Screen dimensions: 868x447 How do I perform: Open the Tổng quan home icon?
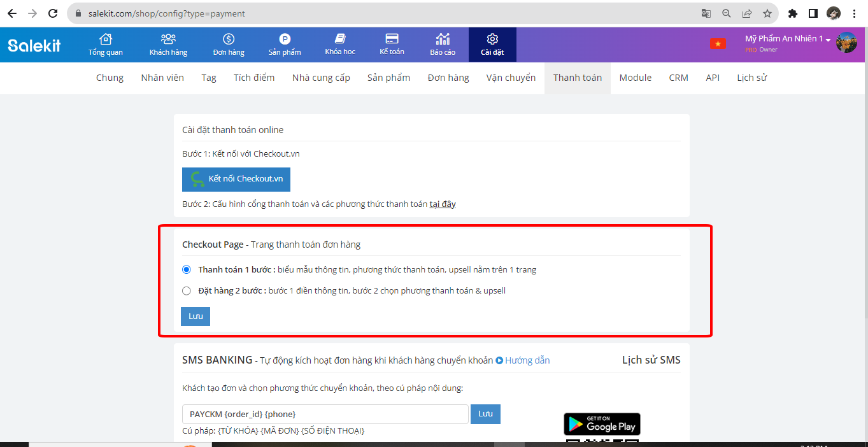(106, 39)
